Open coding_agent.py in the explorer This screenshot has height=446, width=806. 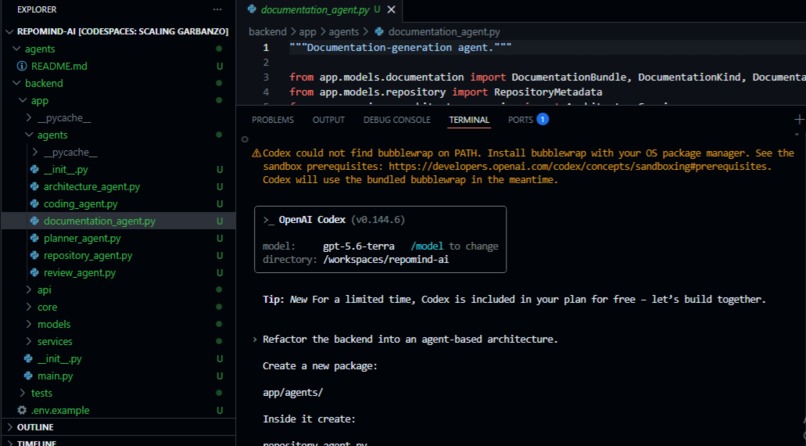click(81, 204)
